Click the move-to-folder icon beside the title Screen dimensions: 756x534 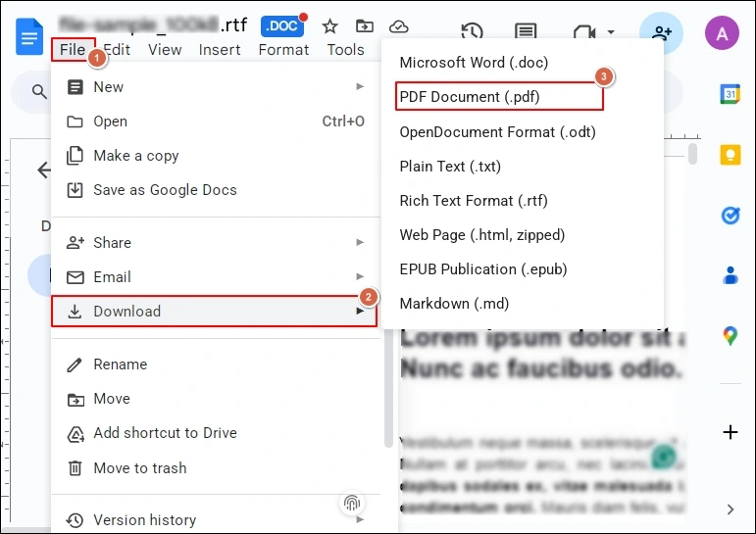(x=365, y=26)
